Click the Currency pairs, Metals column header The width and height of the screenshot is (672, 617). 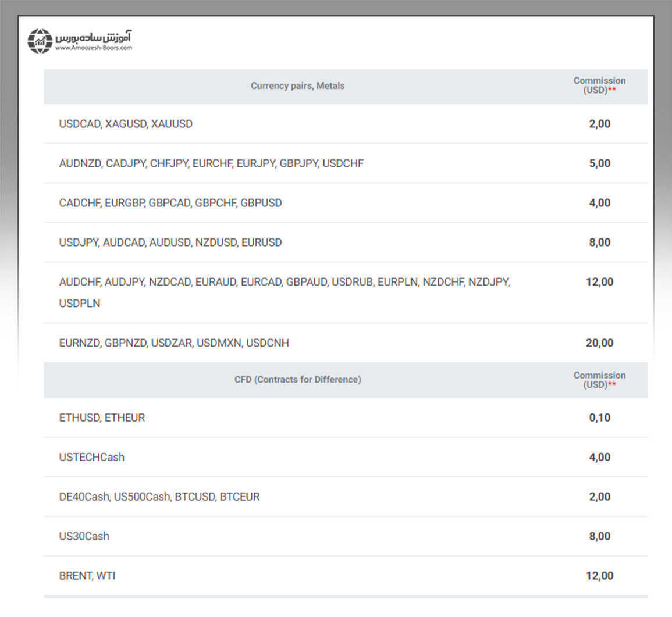point(297,85)
